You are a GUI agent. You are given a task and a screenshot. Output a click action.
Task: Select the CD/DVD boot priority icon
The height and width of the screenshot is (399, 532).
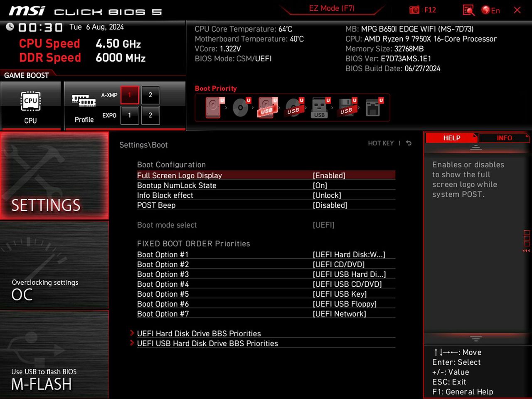click(x=241, y=108)
